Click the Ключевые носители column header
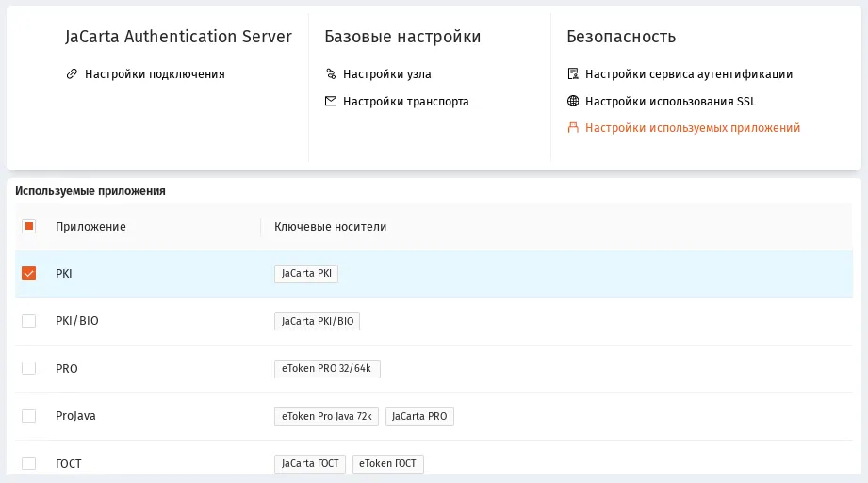Screen dimensions: 868x483 coord(331,226)
